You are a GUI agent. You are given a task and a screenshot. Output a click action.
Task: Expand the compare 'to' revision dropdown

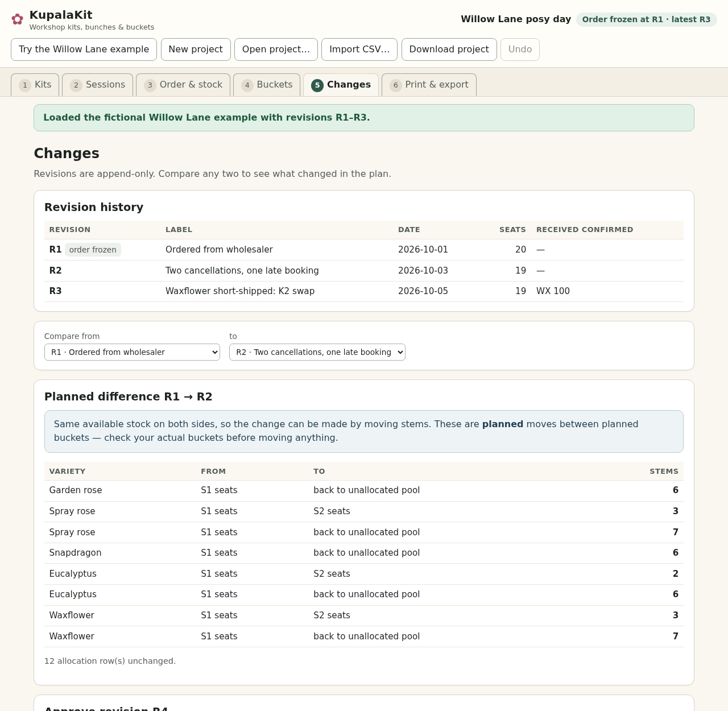317,352
